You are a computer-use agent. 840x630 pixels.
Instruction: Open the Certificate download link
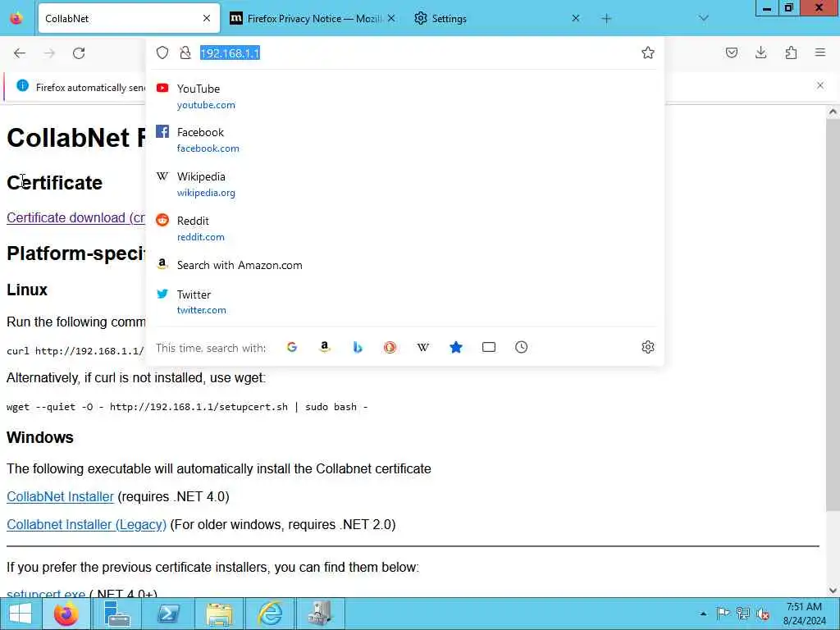tap(75, 217)
